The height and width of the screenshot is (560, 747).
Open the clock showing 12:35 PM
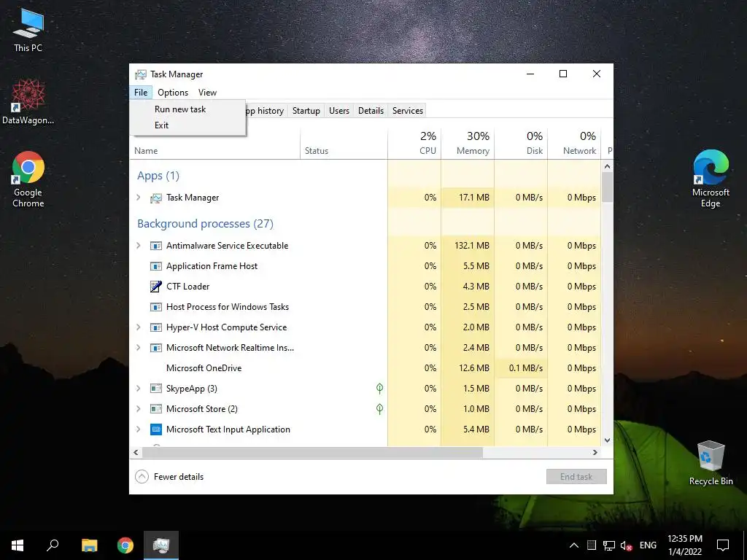pos(684,545)
